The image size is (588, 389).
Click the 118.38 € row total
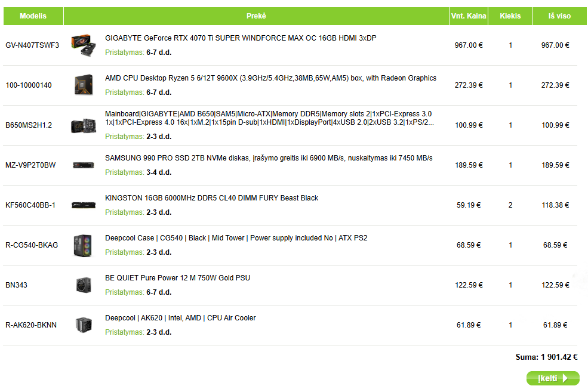555,205
